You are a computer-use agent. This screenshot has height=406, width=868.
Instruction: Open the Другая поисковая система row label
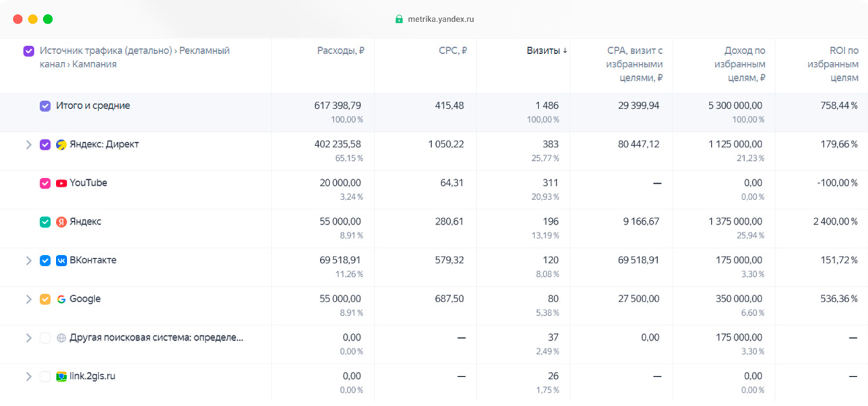(x=156, y=337)
